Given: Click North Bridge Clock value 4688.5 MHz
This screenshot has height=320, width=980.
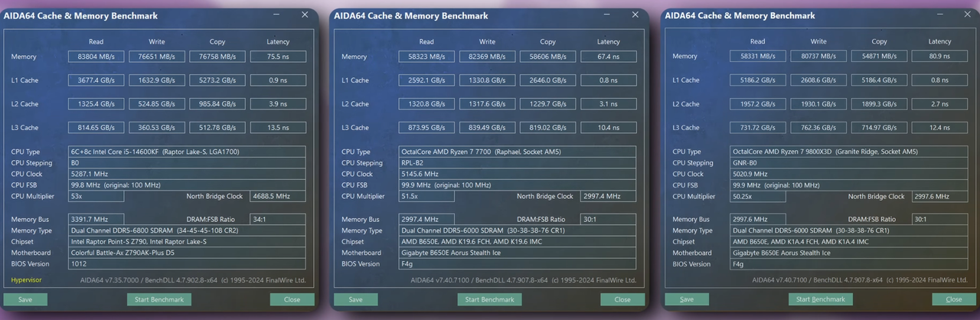Looking at the screenshot, I should tap(278, 196).
